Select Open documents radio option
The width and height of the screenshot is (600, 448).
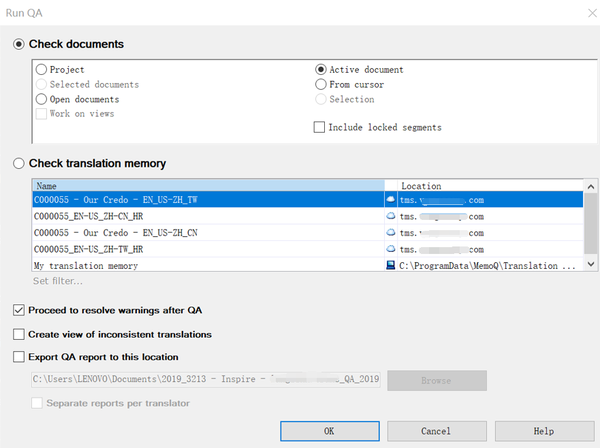41,99
